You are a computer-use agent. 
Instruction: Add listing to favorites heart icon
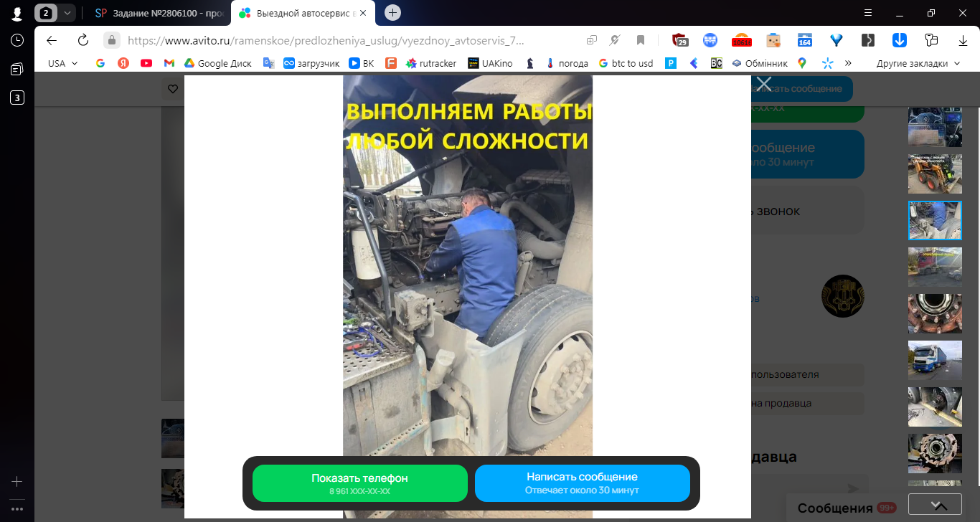coord(173,89)
